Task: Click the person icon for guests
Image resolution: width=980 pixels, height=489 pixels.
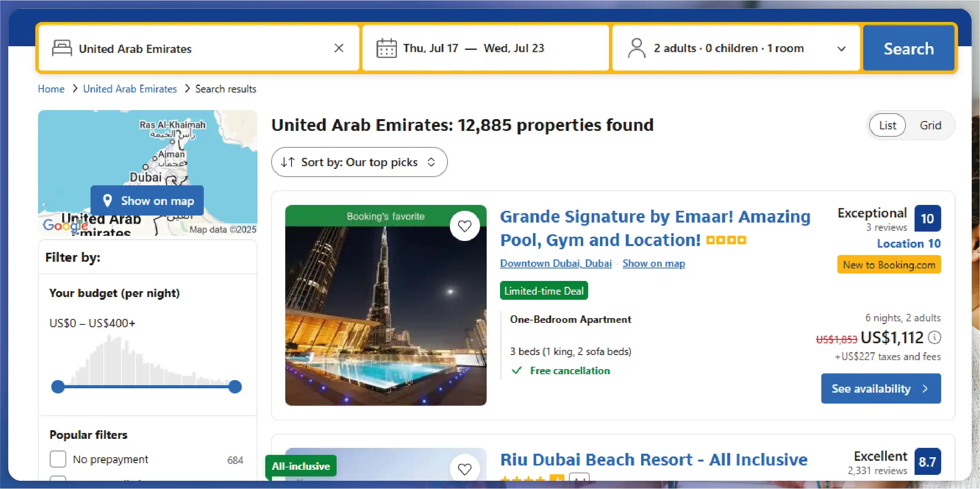Action: tap(637, 48)
